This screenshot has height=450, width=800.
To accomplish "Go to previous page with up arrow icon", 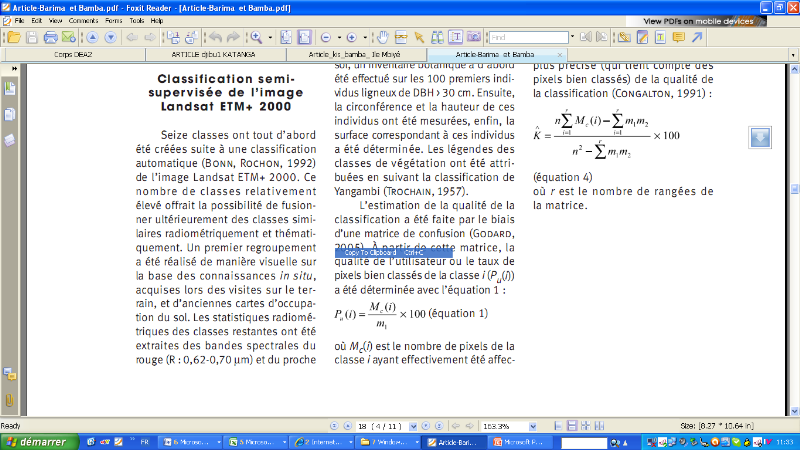I will [92, 37].
